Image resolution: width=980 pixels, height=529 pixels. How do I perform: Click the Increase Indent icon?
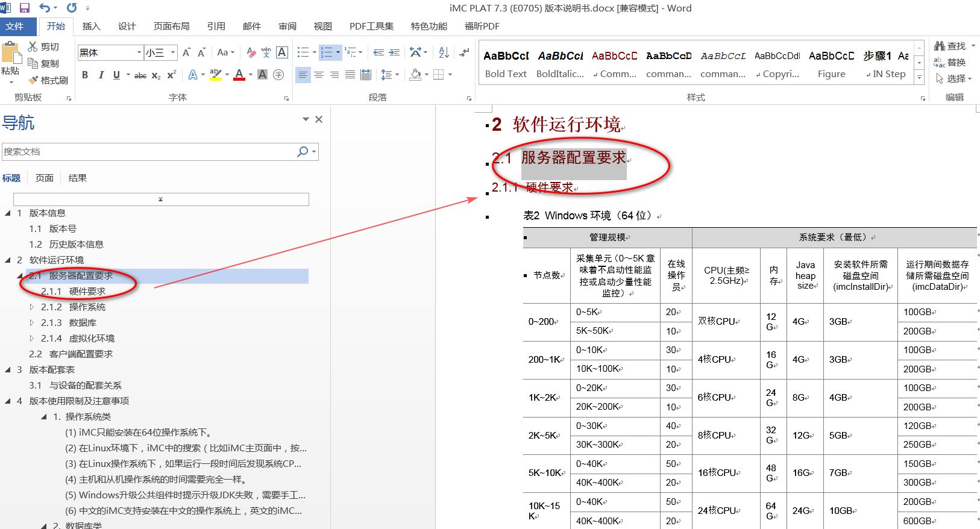click(x=394, y=52)
